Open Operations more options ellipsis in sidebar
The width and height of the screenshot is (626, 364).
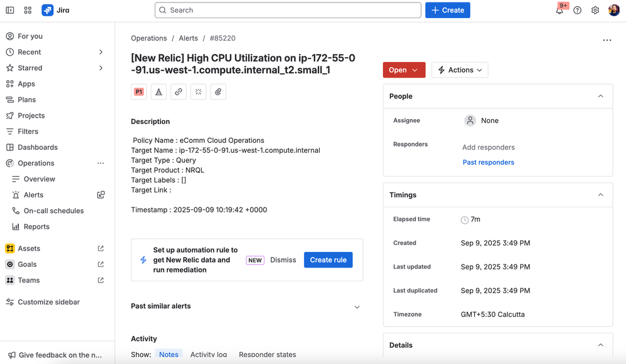[x=101, y=164]
